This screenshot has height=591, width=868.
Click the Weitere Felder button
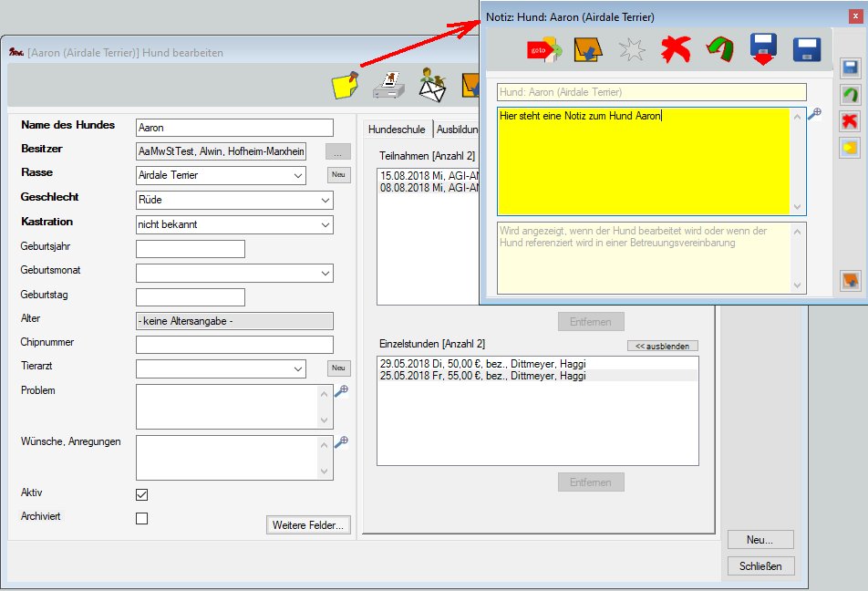click(308, 524)
